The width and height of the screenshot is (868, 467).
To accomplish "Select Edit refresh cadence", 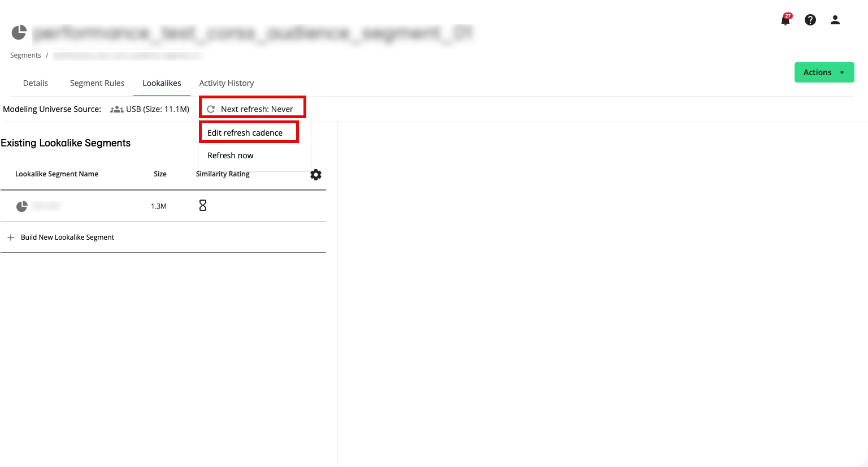I will pyautogui.click(x=245, y=132).
